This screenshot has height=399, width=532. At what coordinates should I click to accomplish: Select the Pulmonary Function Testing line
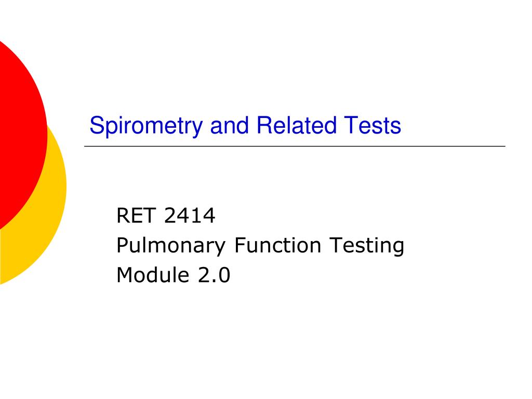coord(260,246)
